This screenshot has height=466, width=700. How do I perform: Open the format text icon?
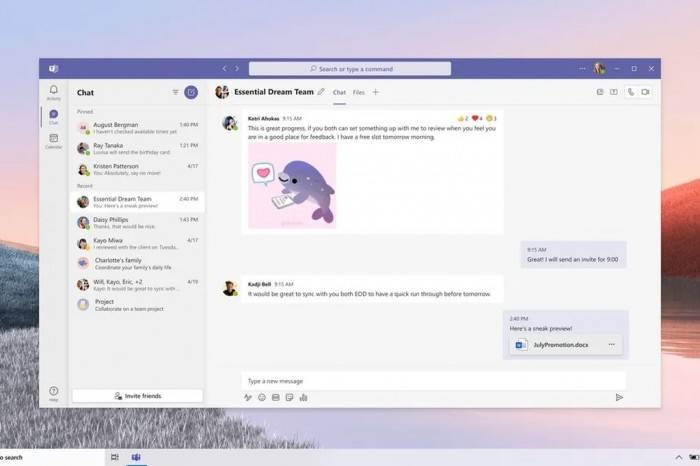point(248,397)
